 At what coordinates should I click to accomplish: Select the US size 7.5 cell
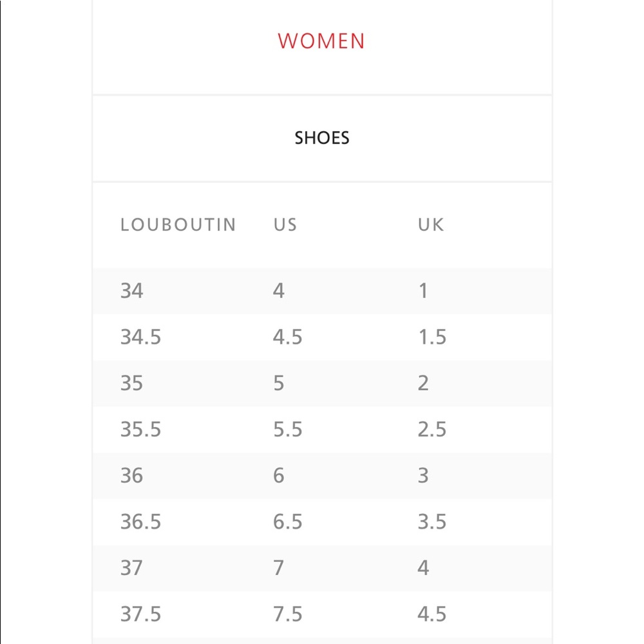click(x=288, y=614)
